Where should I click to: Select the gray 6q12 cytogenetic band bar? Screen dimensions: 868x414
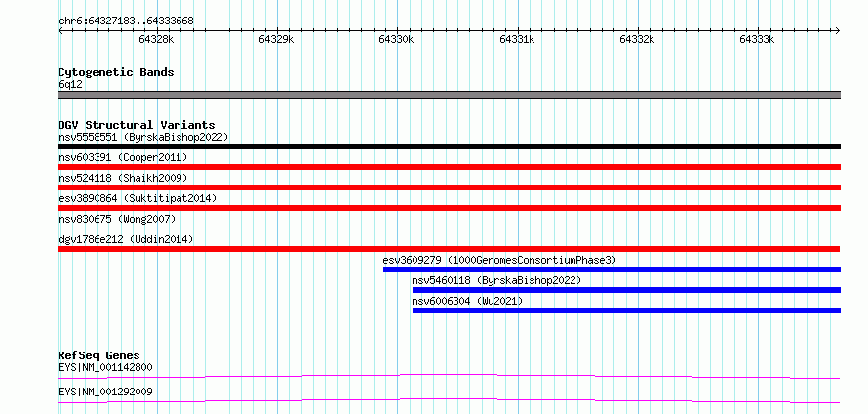pos(449,95)
